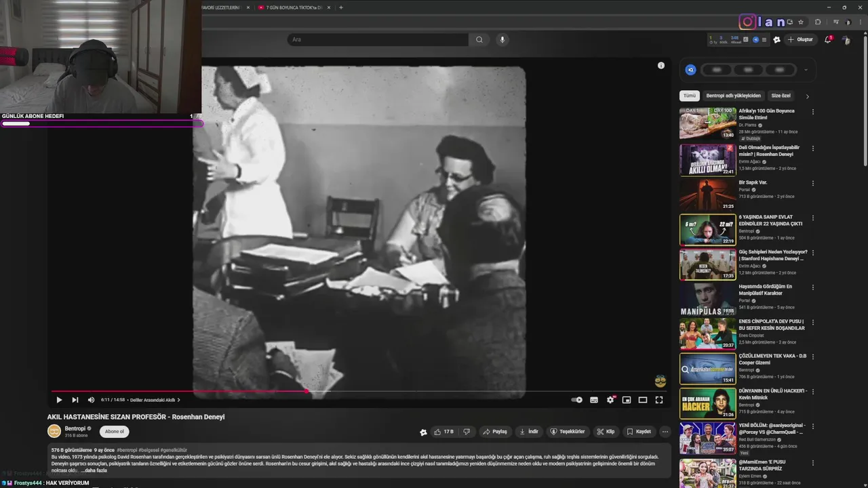This screenshot has height=488, width=868.
Task: Open the extension stats hamburger menu icon
Action: click(764, 39)
